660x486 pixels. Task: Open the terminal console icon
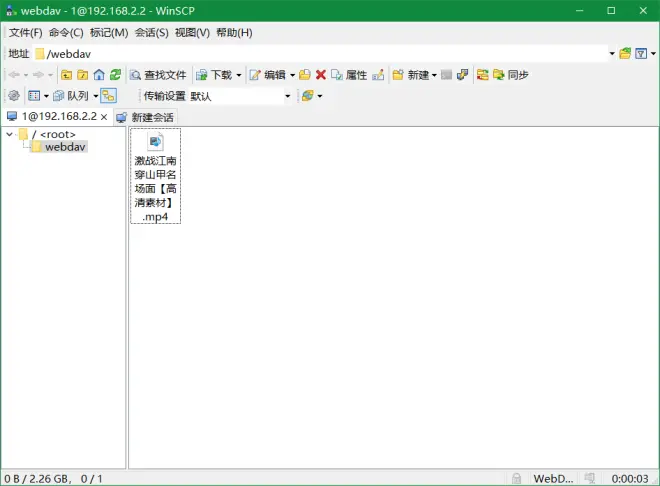(x=446, y=75)
